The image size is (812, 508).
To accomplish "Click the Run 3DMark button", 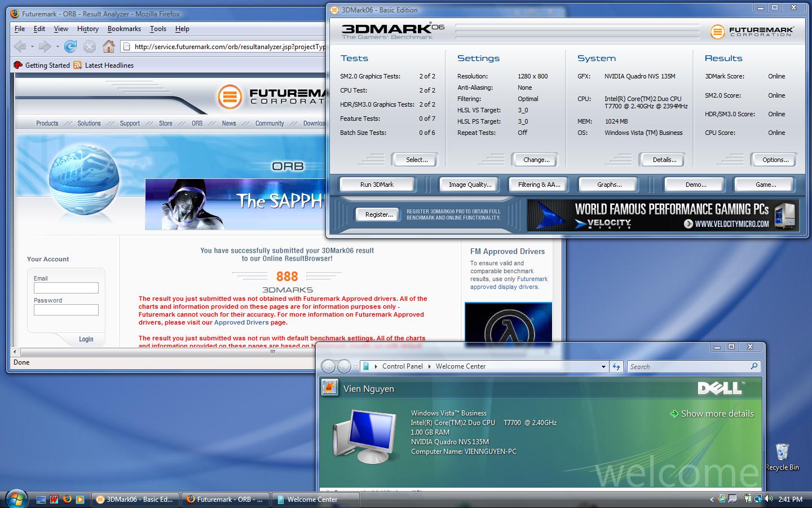I will [377, 185].
